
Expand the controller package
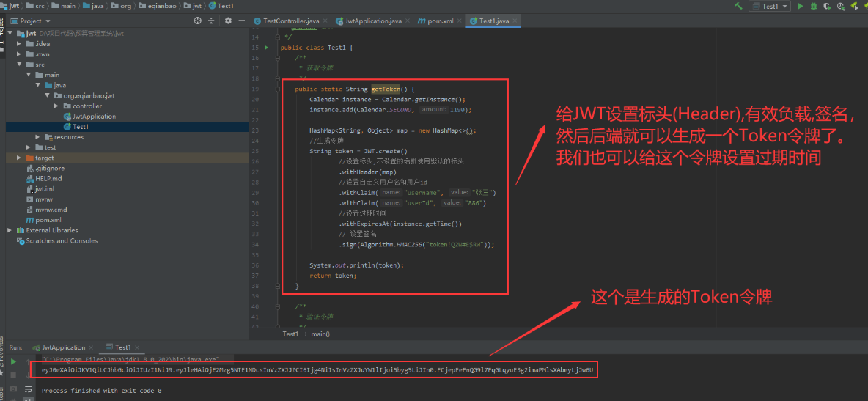pos(56,106)
